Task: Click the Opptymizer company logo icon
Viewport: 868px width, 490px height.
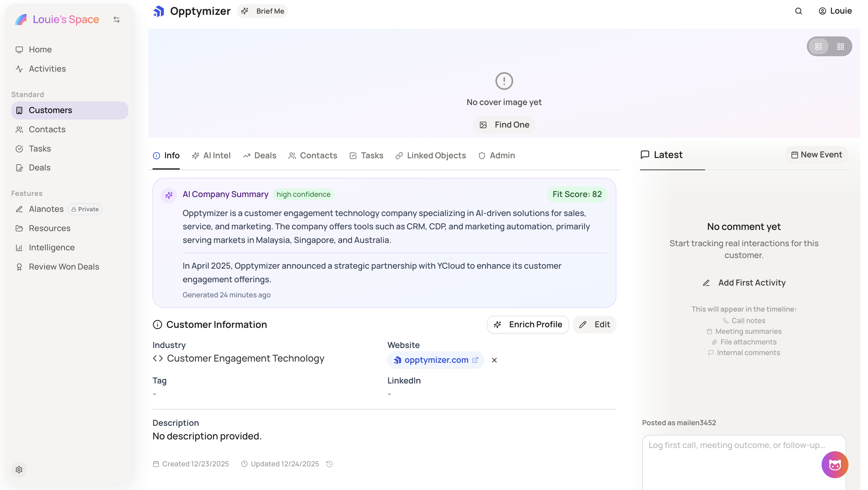Action: 159,11
